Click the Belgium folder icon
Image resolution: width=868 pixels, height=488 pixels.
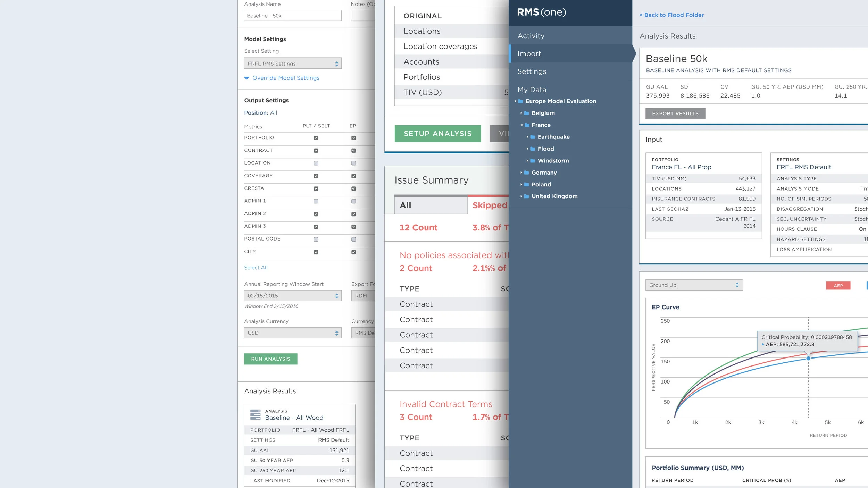[x=526, y=113]
